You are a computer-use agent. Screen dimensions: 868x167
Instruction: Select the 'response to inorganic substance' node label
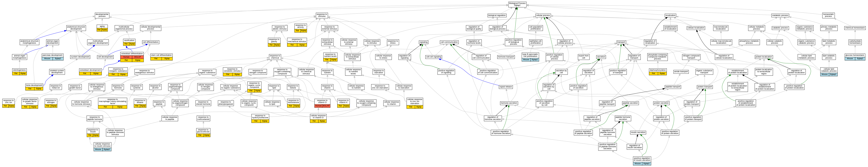tap(118, 70)
